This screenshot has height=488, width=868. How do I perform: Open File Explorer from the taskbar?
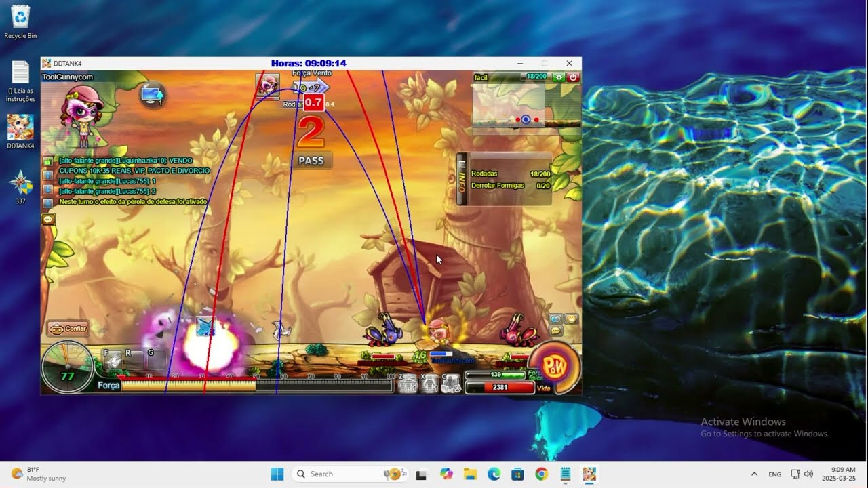pos(470,474)
